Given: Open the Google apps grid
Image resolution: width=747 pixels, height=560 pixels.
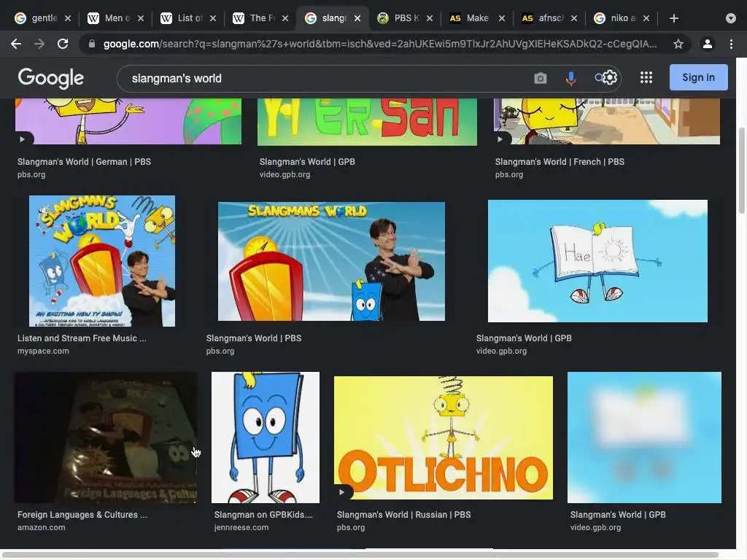Looking at the screenshot, I should [646, 77].
